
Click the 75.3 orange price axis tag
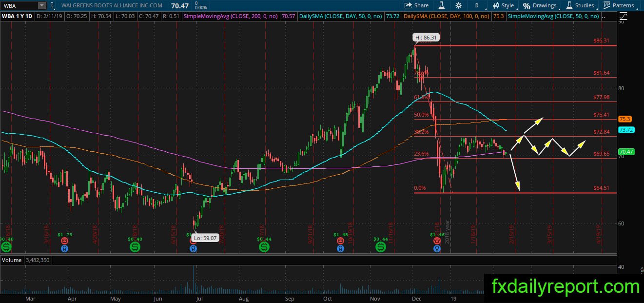pyautogui.click(x=625, y=119)
